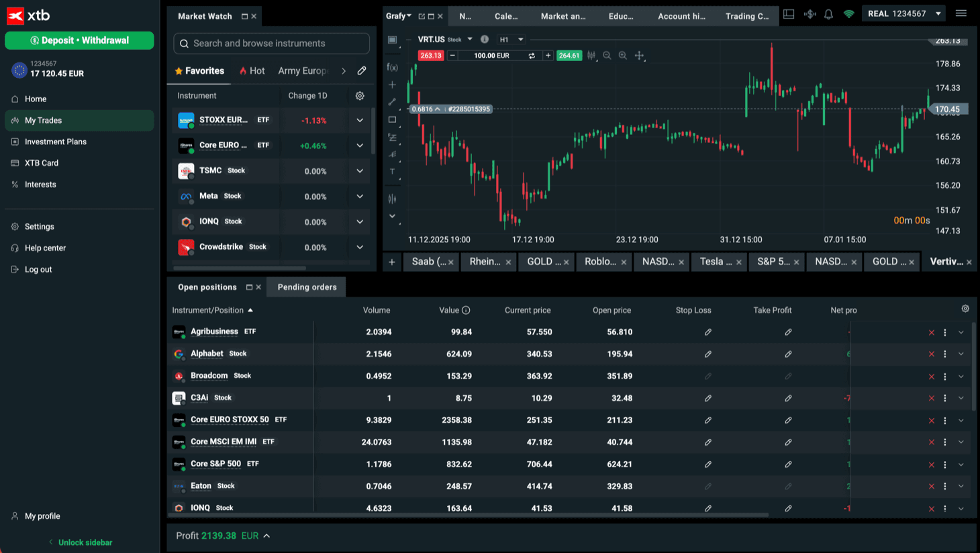Expand the Profit summary chevron
The height and width of the screenshot is (553, 980).
pos(266,536)
